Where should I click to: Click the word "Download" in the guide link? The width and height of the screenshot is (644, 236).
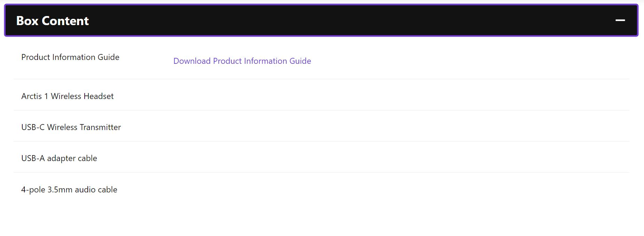(192, 61)
